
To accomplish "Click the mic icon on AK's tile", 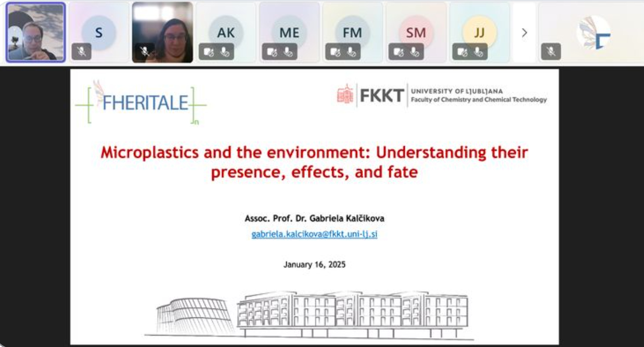I will pyautogui.click(x=225, y=52).
